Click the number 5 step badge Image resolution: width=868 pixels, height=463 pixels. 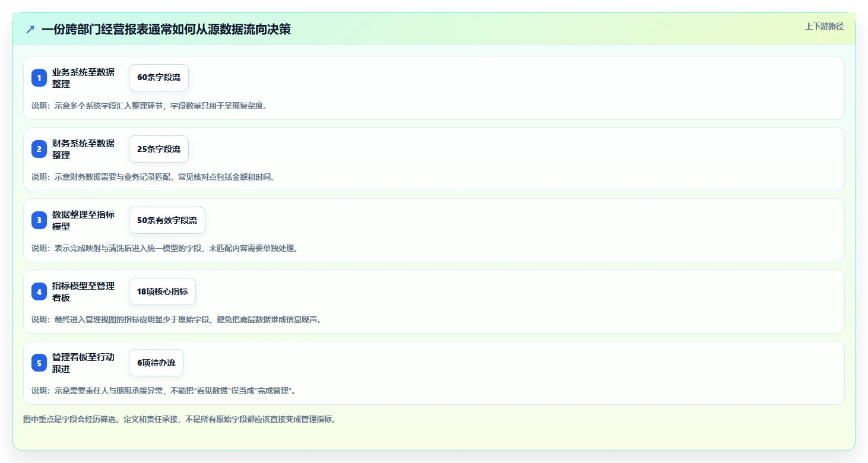point(39,363)
